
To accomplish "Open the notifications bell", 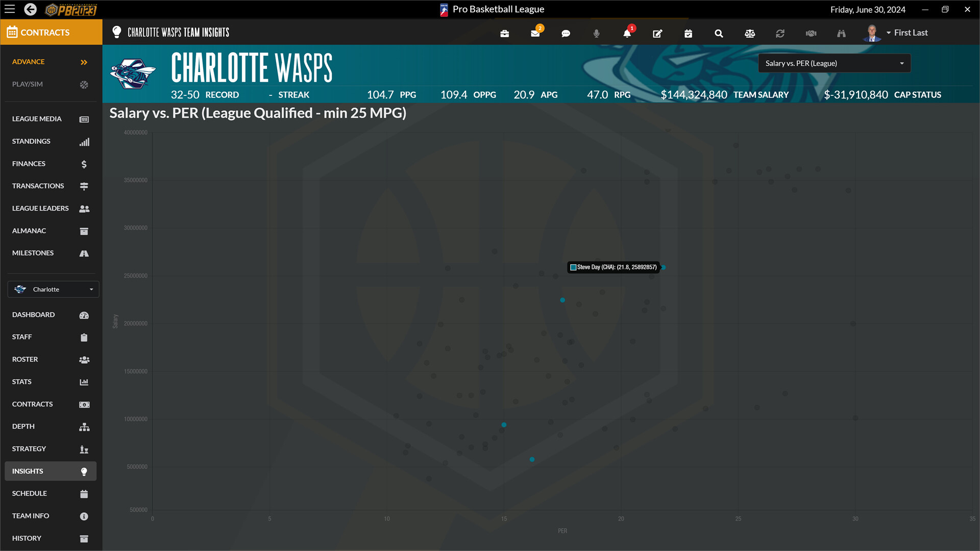I will pos(627,33).
